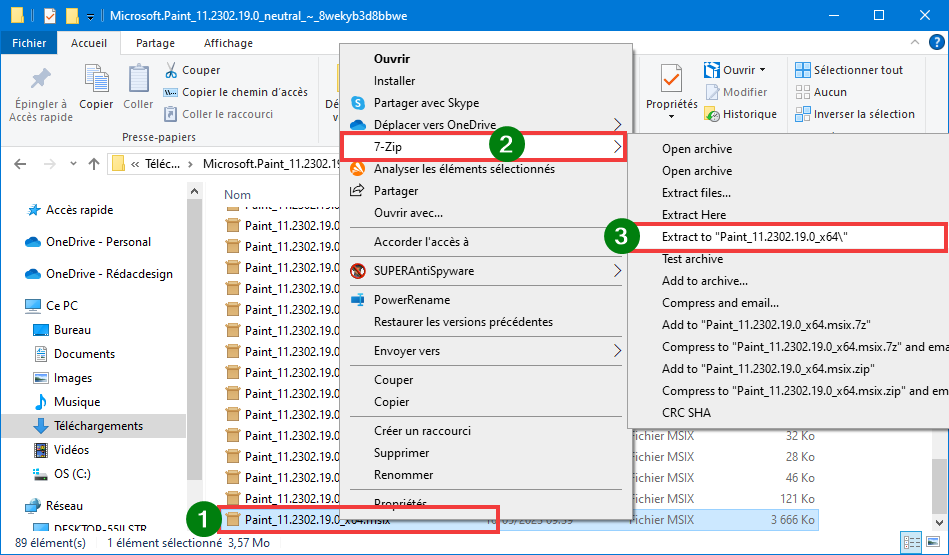The height and width of the screenshot is (555, 949).
Task: Click Coller le raccourci in ribbon
Action: (x=219, y=114)
